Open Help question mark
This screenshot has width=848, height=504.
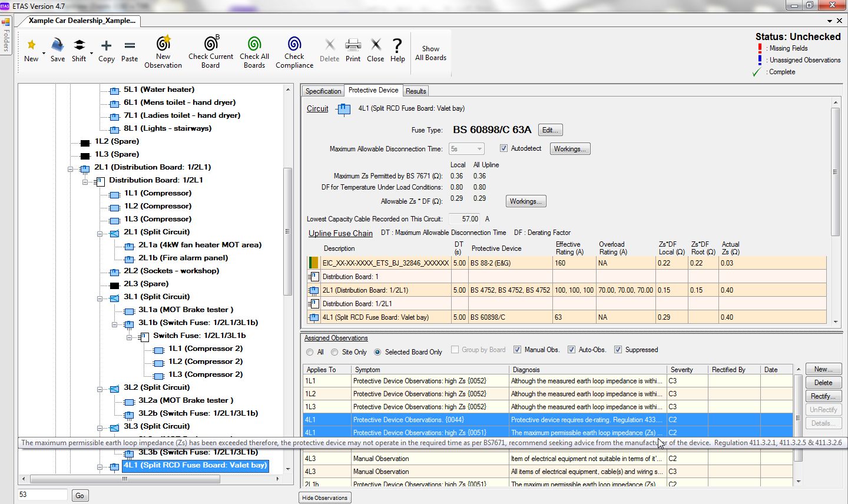click(397, 45)
